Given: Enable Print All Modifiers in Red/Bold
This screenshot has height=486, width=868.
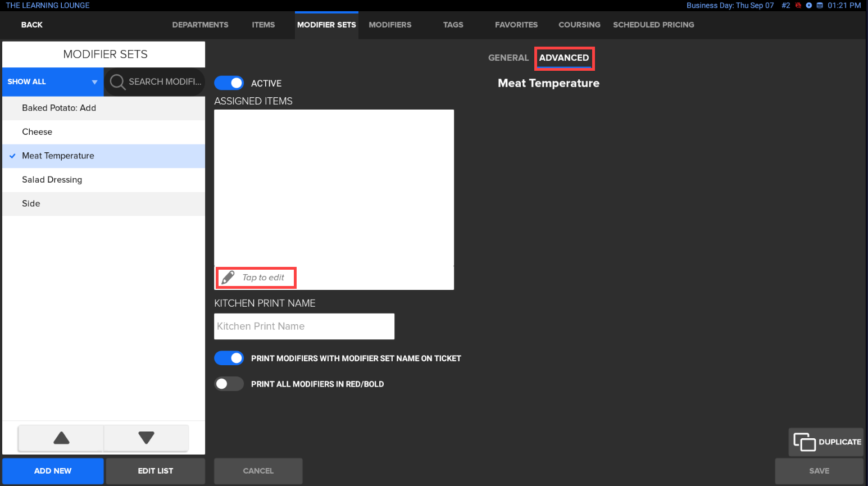Looking at the screenshot, I should 229,384.
